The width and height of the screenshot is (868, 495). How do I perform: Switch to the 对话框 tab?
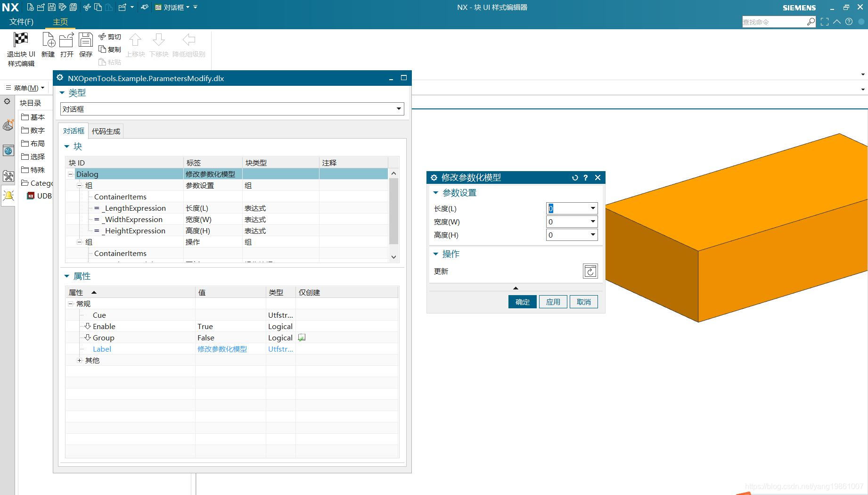click(74, 131)
